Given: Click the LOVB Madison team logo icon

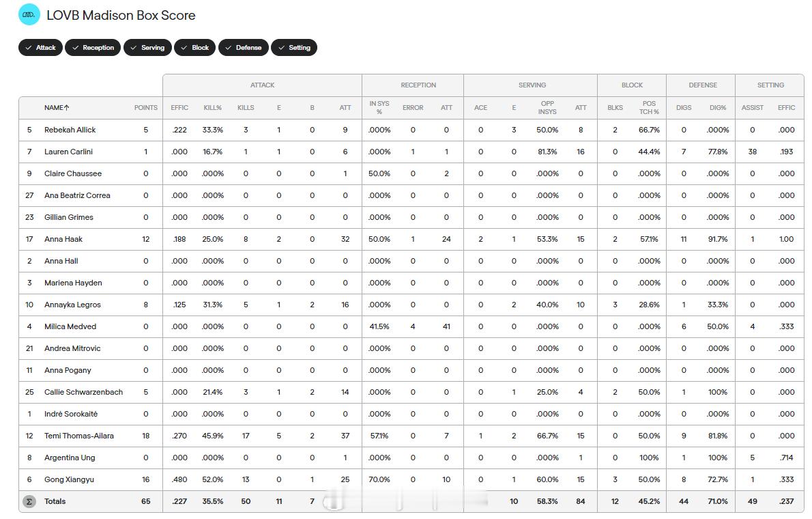Looking at the screenshot, I should (29, 14).
